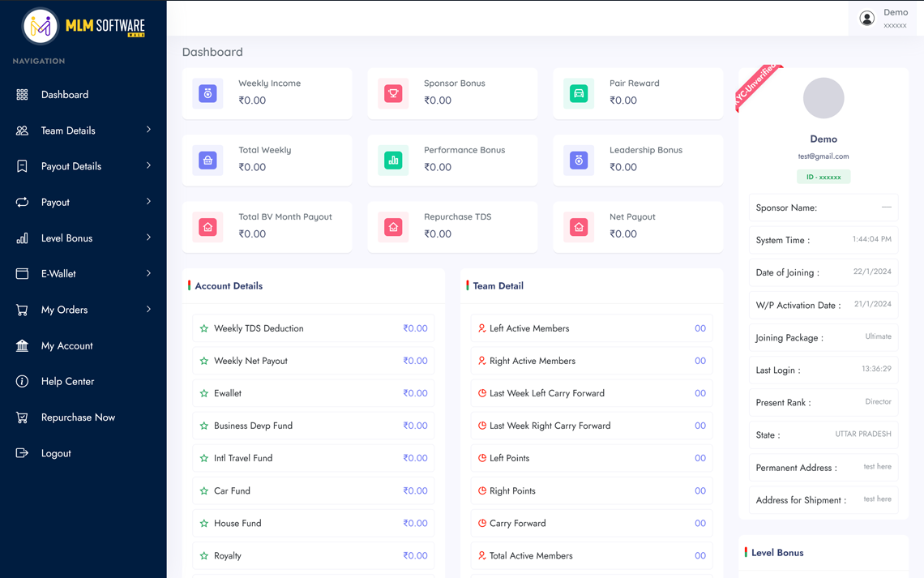Viewport: 924px width, 578px height.
Task: Click the Net Payout house icon
Action: click(579, 227)
